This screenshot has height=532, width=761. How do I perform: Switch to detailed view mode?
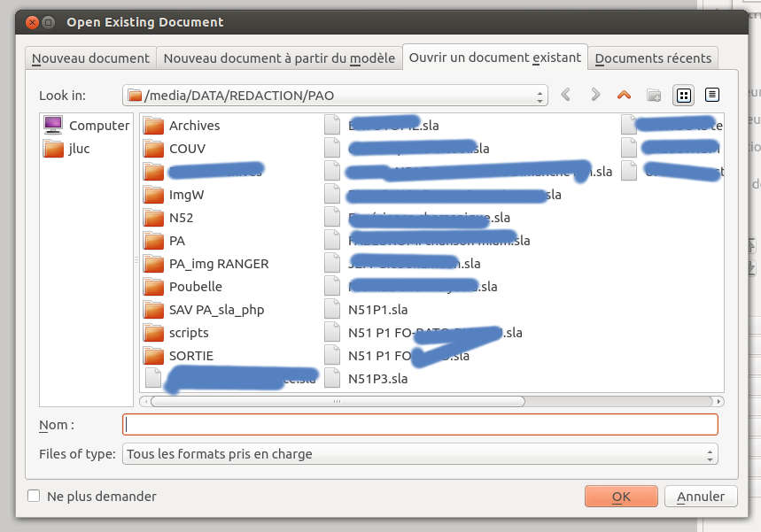pyautogui.click(x=711, y=95)
